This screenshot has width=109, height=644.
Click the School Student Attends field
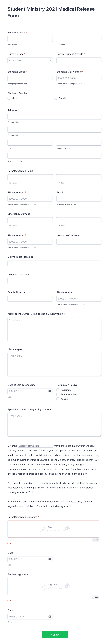coord(79,60)
